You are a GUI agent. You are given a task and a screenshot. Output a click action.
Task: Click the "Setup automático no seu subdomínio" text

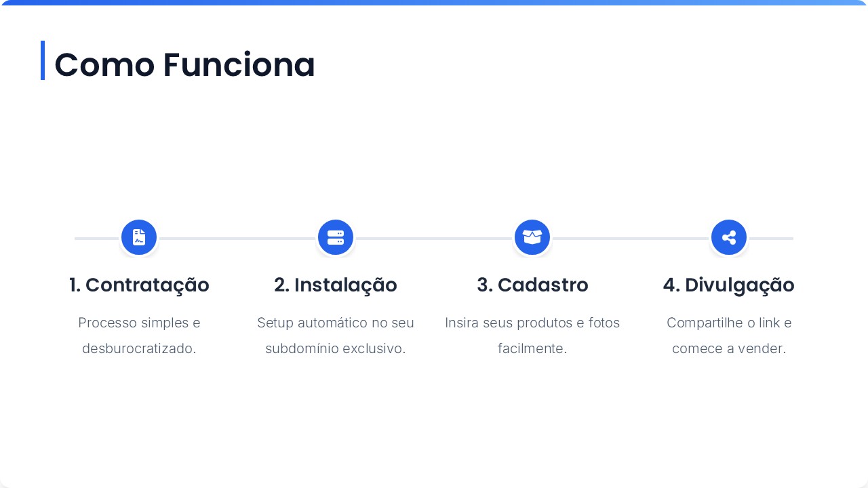click(x=336, y=335)
